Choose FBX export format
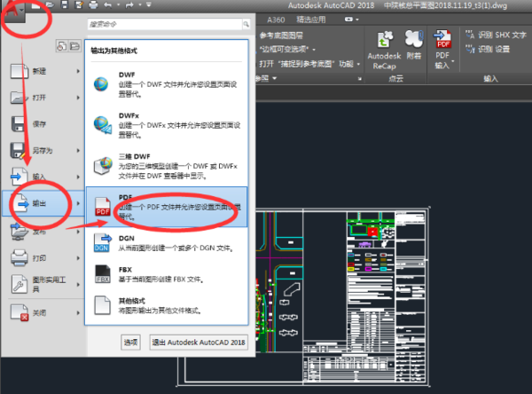 (167, 274)
